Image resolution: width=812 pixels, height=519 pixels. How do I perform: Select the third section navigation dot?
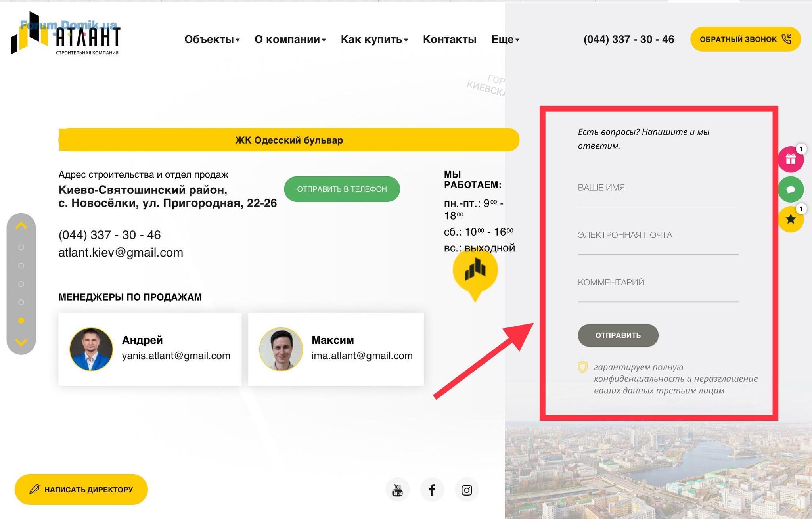click(21, 284)
